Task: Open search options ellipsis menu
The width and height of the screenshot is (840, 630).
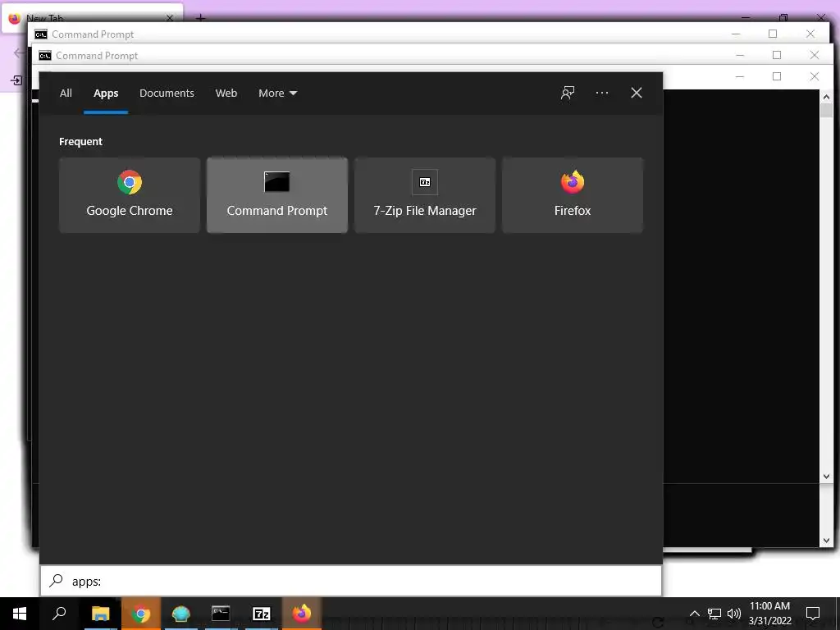Action: coord(601,94)
